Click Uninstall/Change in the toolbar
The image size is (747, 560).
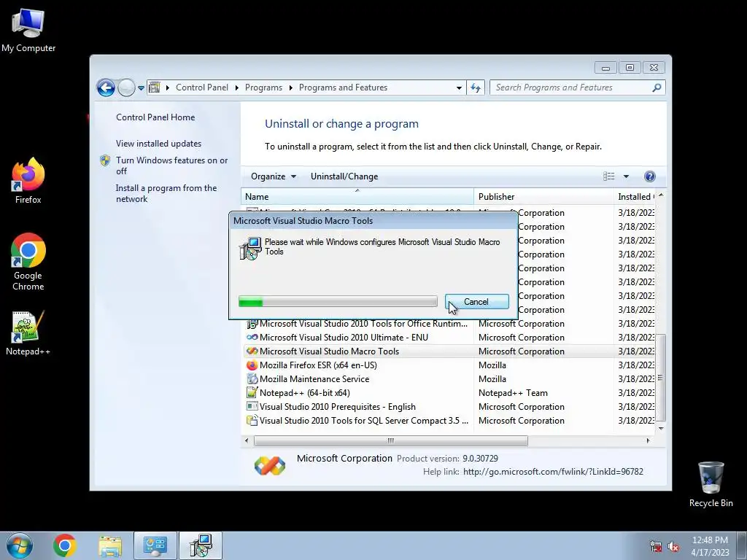[344, 176]
